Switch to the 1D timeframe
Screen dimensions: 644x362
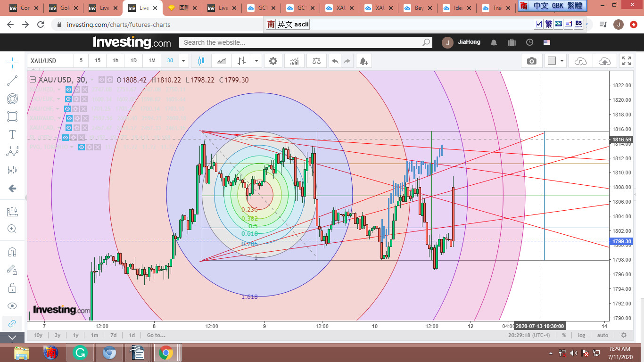click(x=133, y=61)
